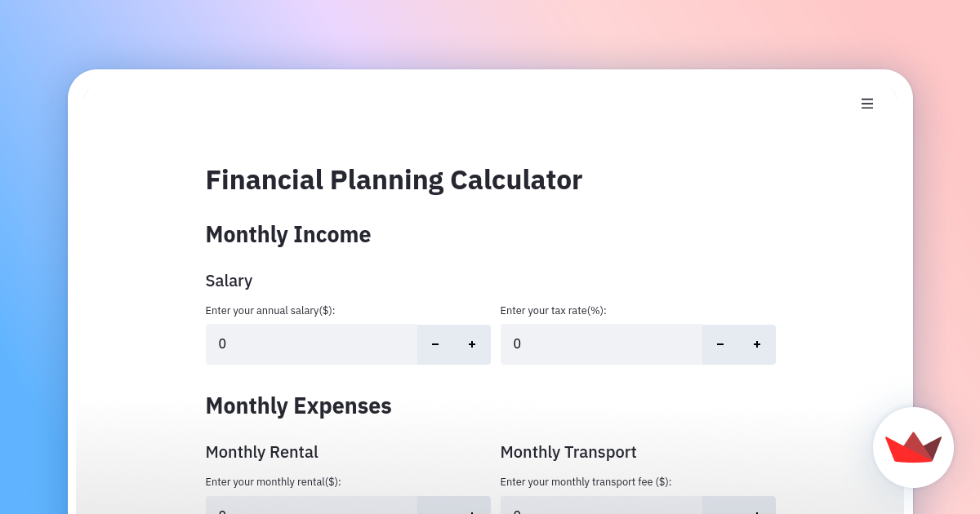Increment the annual salary with the plus button
980x514 pixels.
tap(472, 344)
